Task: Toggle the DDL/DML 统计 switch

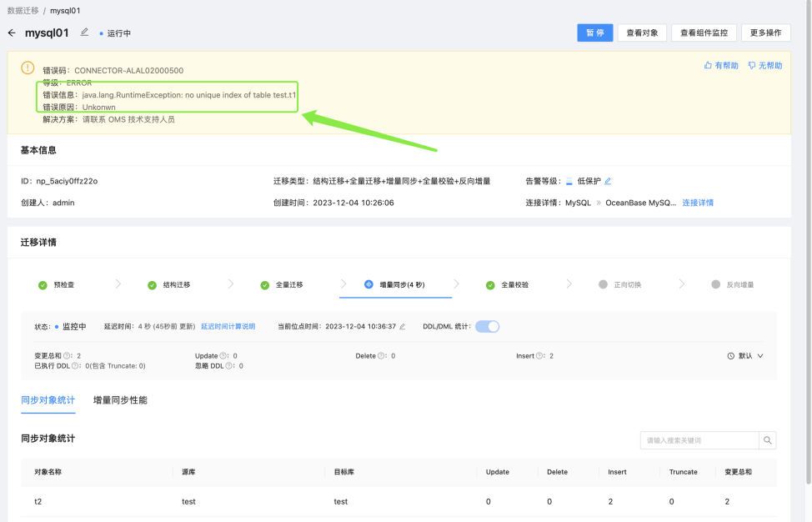Action: pos(488,327)
